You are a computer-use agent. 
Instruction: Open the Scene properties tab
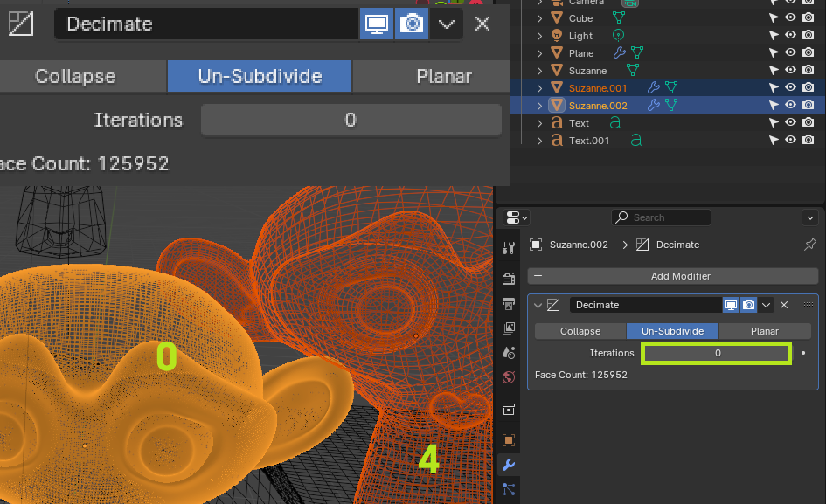point(509,353)
